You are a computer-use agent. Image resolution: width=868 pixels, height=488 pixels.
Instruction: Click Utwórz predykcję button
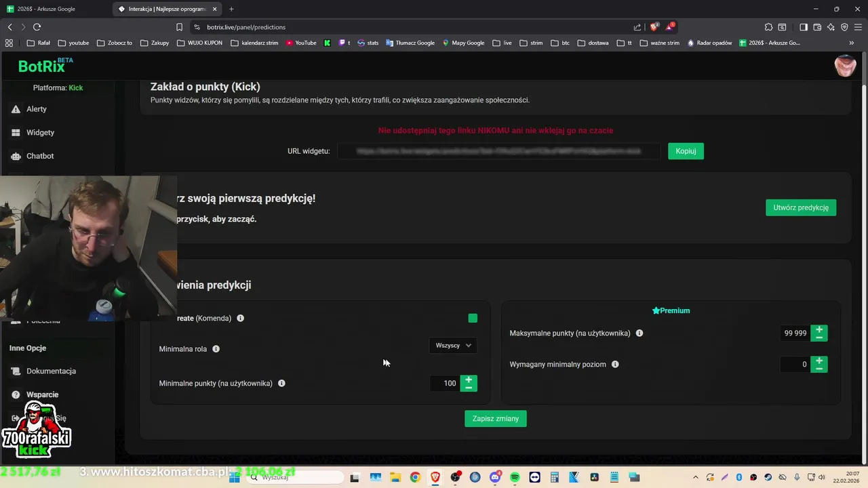(801, 207)
